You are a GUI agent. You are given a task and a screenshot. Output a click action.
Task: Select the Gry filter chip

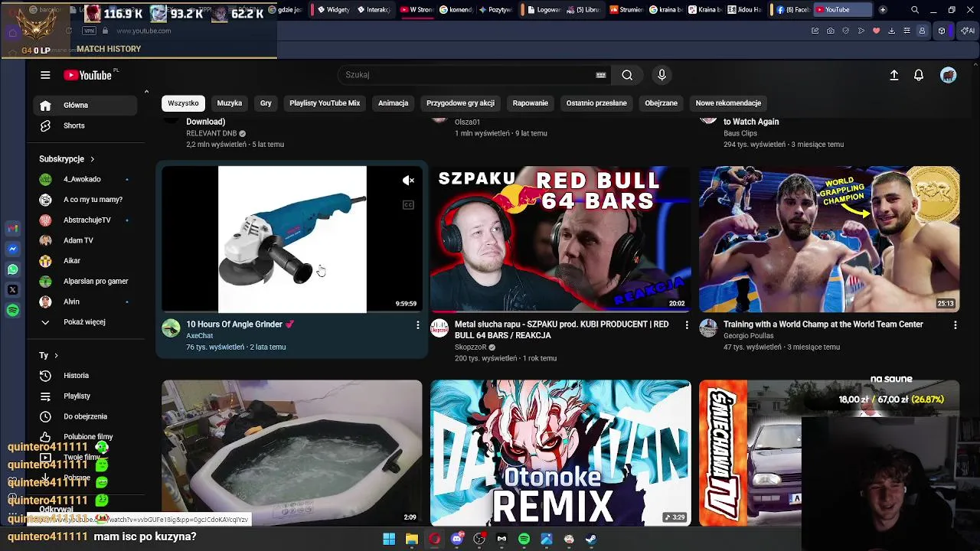pos(266,103)
